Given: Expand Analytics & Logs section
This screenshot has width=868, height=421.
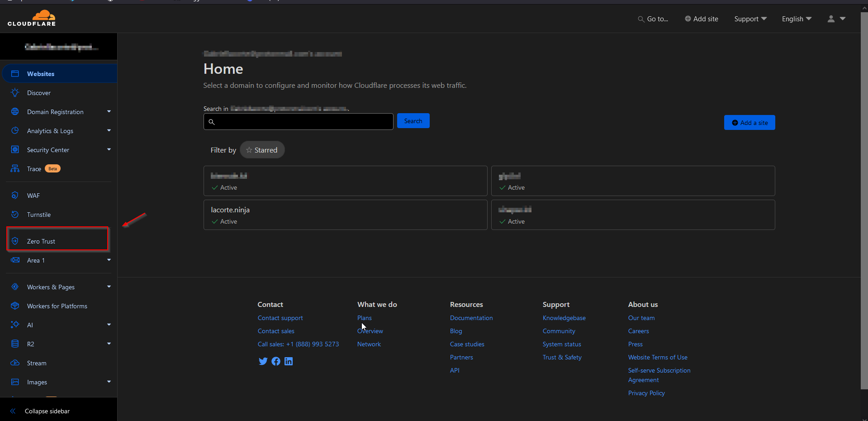Looking at the screenshot, I should tap(109, 131).
